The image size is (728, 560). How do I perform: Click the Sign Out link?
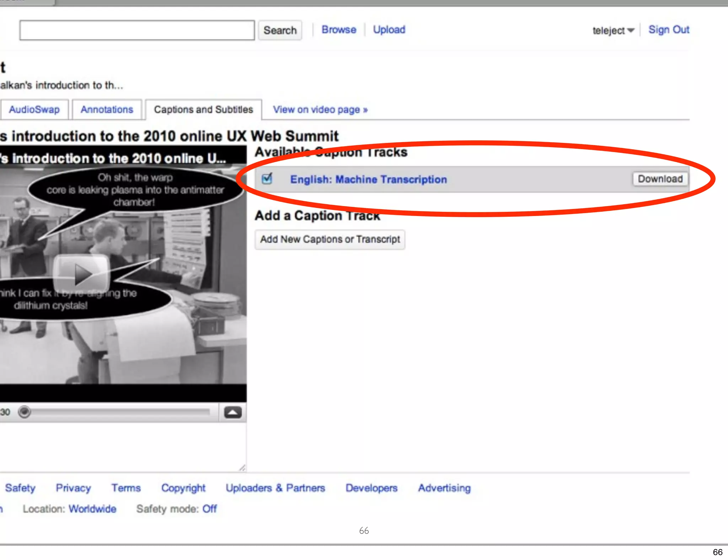click(x=668, y=29)
